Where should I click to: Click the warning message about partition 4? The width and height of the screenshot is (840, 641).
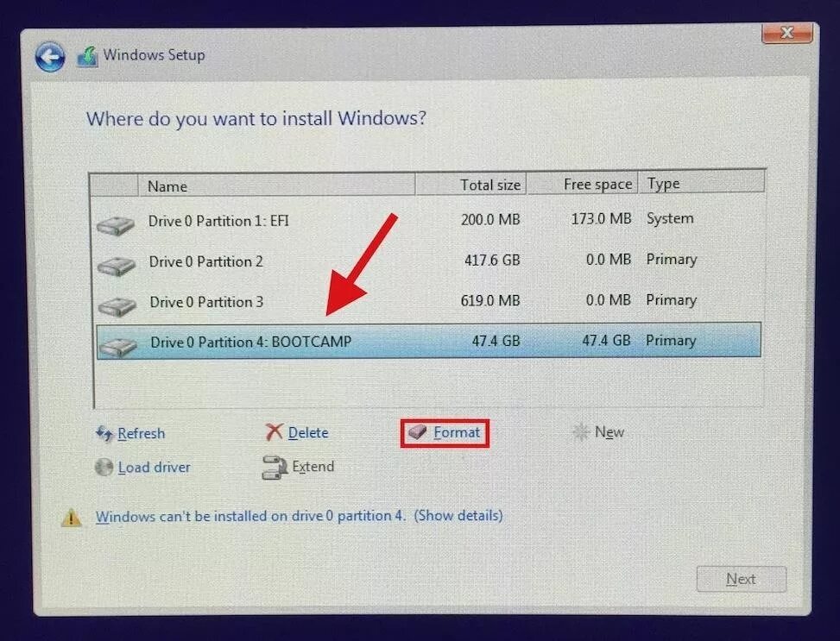250,516
